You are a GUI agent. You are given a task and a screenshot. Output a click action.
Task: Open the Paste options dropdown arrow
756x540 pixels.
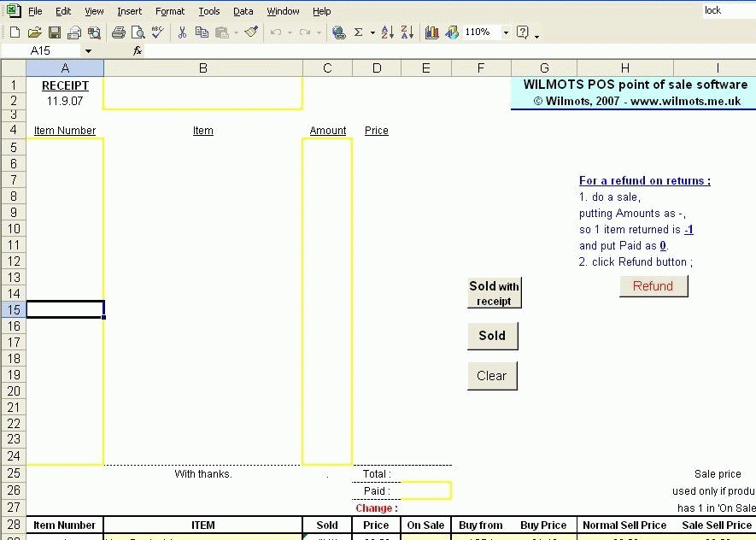click(x=237, y=32)
